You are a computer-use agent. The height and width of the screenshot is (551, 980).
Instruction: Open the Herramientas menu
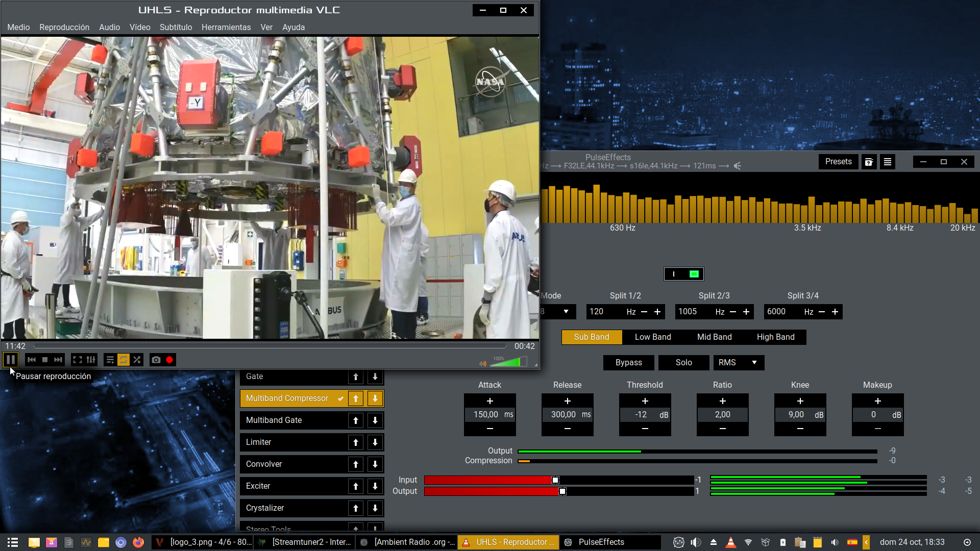226,27
